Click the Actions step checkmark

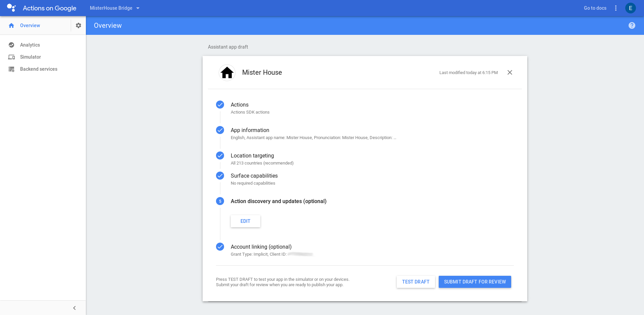[220, 105]
